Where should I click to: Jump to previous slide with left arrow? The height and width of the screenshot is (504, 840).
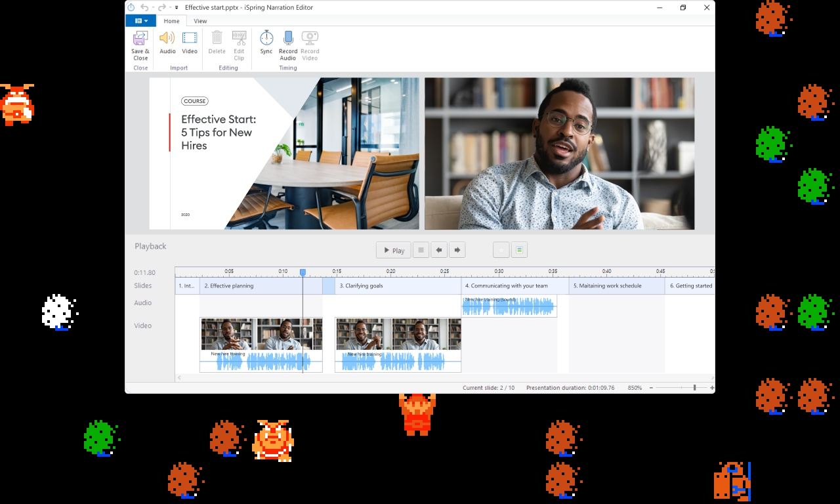pyautogui.click(x=439, y=250)
